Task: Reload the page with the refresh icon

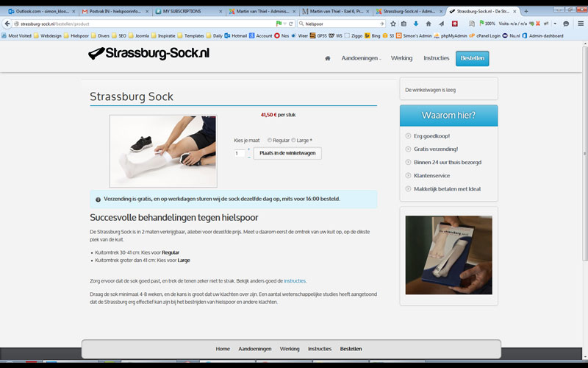Action: tap(290, 24)
